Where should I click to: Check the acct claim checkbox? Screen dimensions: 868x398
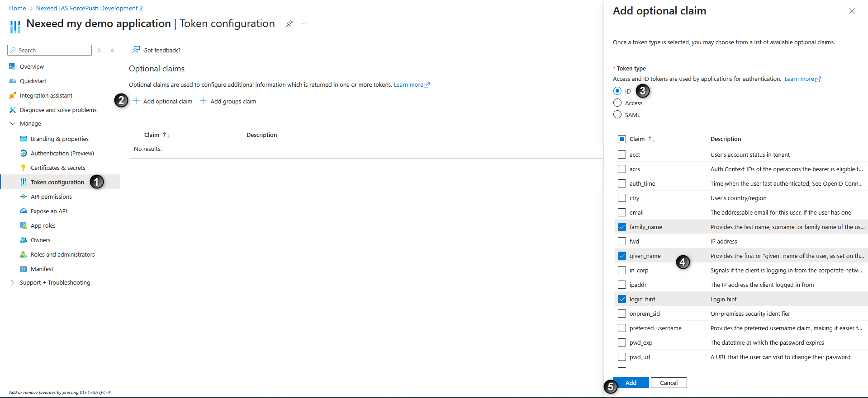(622, 155)
